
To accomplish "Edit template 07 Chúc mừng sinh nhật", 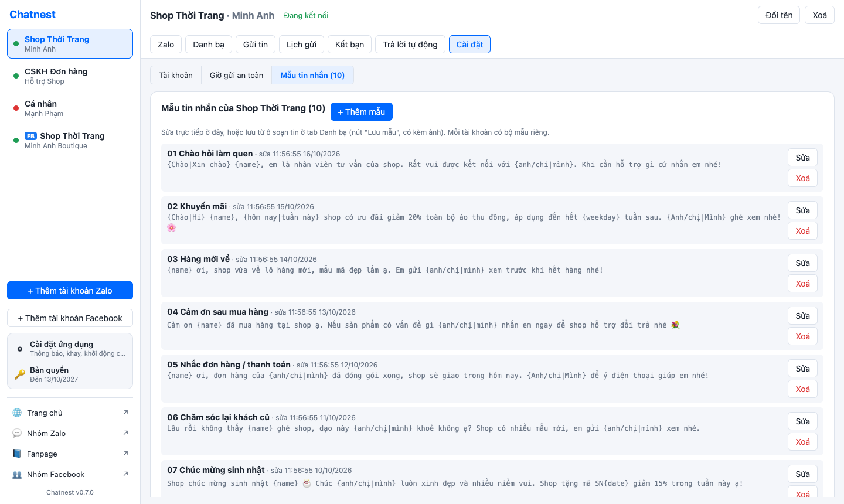I will pyautogui.click(x=802, y=474).
